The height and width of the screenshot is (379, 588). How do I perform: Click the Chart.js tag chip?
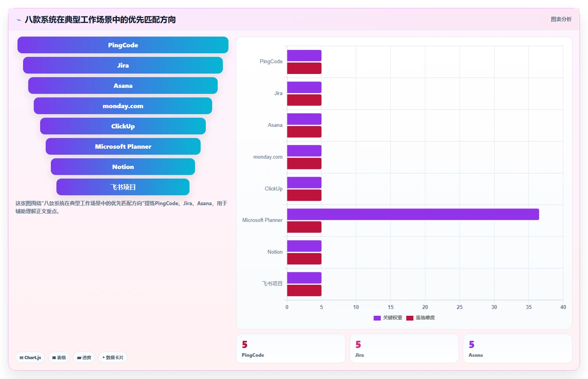pyautogui.click(x=30, y=358)
